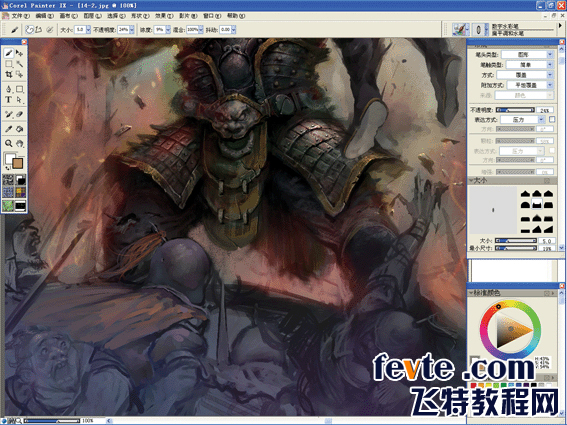This screenshot has width=567, height=425.
Task: Select the Selection Adjuster tool
Action: [20, 75]
